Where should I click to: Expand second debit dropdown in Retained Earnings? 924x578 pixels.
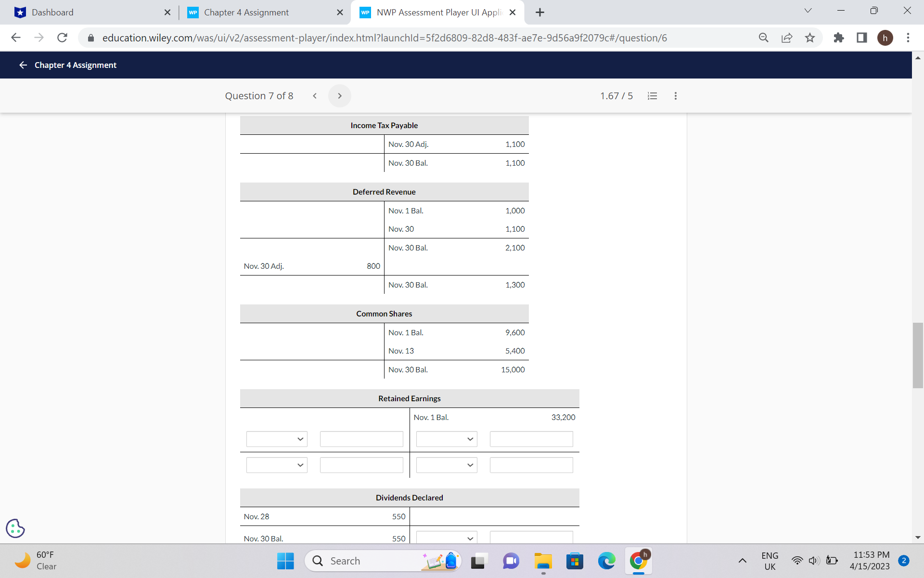(x=277, y=465)
